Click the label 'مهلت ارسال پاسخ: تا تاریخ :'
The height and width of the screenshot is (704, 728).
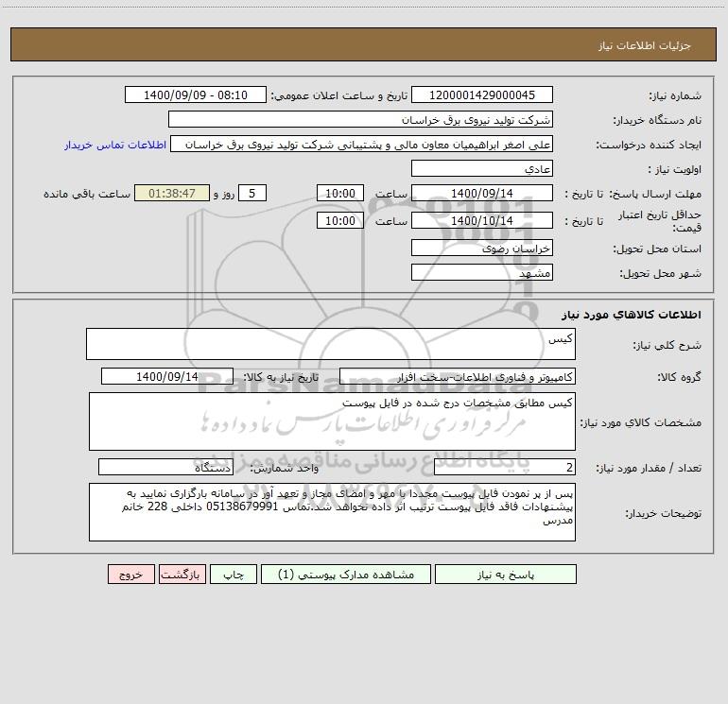[633, 194]
